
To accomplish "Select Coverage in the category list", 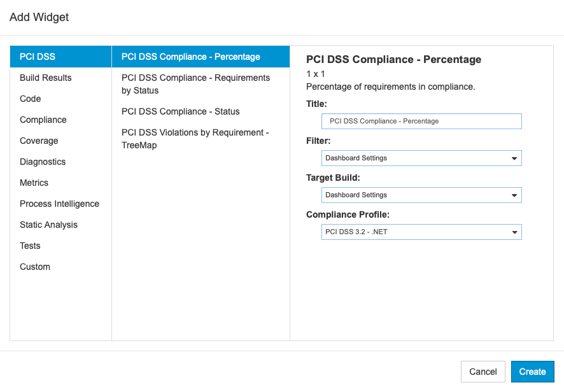I will pyautogui.click(x=60, y=141).
